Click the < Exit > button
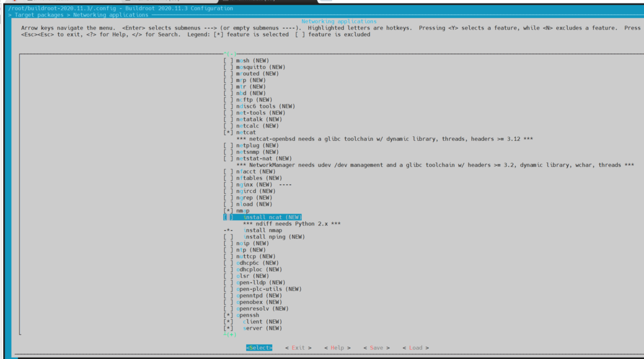 pos(298,348)
